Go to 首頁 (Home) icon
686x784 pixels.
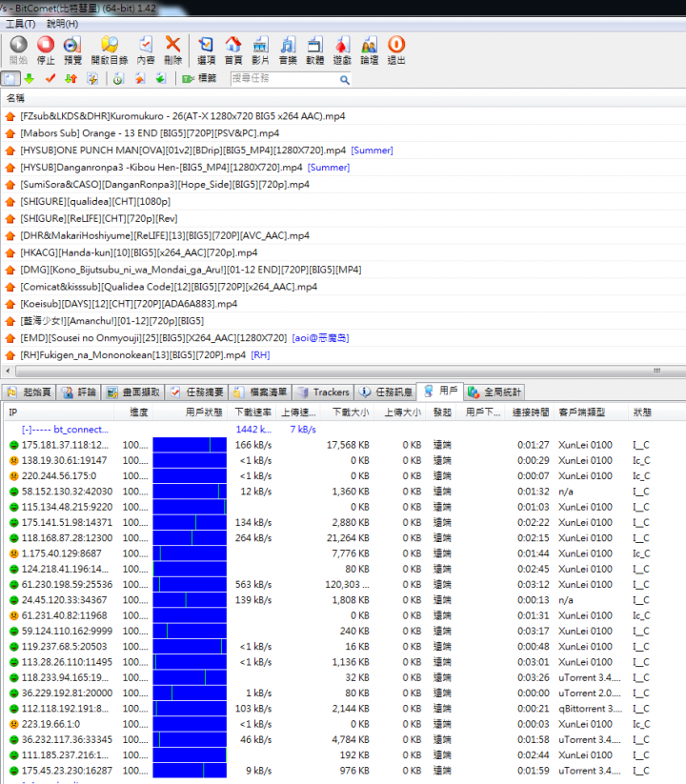point(233,50)
